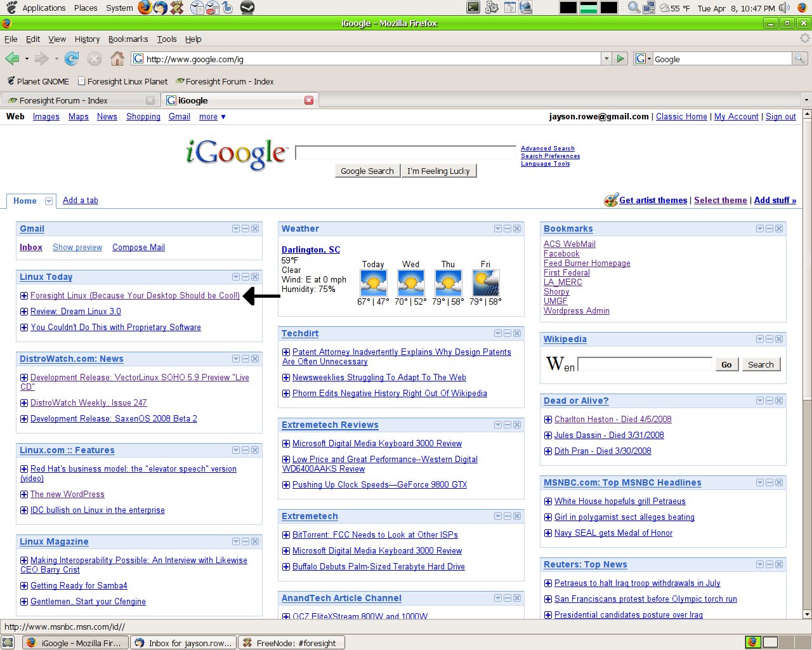Viewport: 812px width, 650px height.
Task: Open the Compose Mail link
Action: click(138, 247)
